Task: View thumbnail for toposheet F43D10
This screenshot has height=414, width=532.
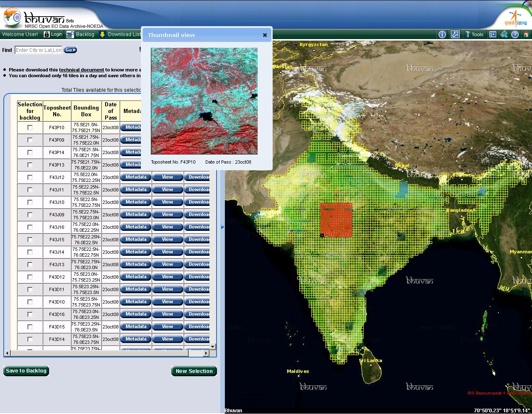Action: [x=167, y=302]
